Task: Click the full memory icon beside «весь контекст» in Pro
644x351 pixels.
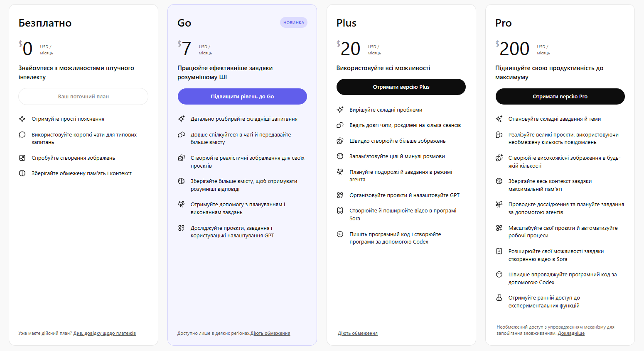Action: point(499,181)
